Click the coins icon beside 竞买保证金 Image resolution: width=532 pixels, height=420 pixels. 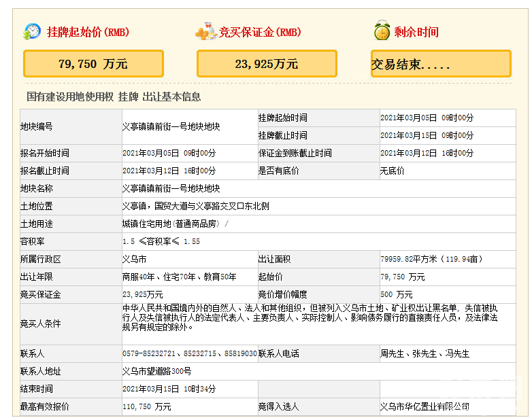(x=205, y=32)
